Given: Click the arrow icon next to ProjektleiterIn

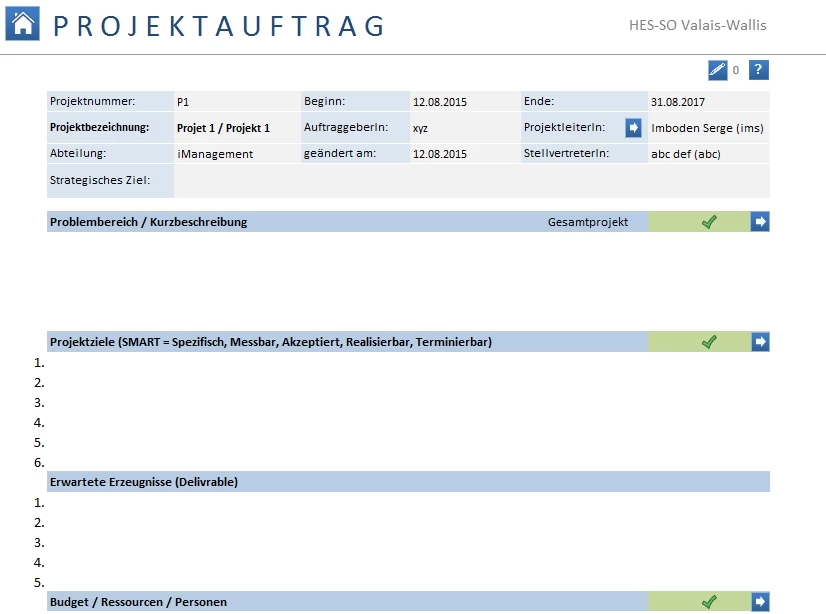Looking at the screenshot, I should tap(634, 128).
